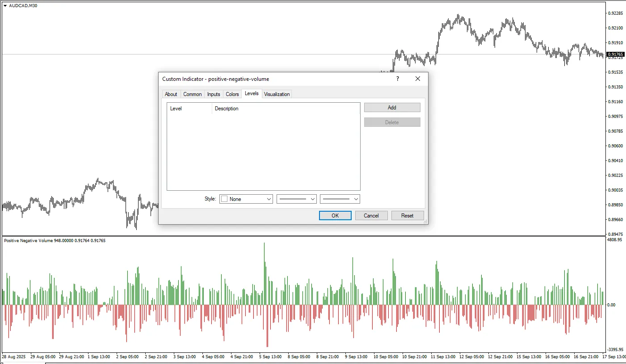Click the 0.91765 current price label
This screenshot has height=364, width=626.
615,54
